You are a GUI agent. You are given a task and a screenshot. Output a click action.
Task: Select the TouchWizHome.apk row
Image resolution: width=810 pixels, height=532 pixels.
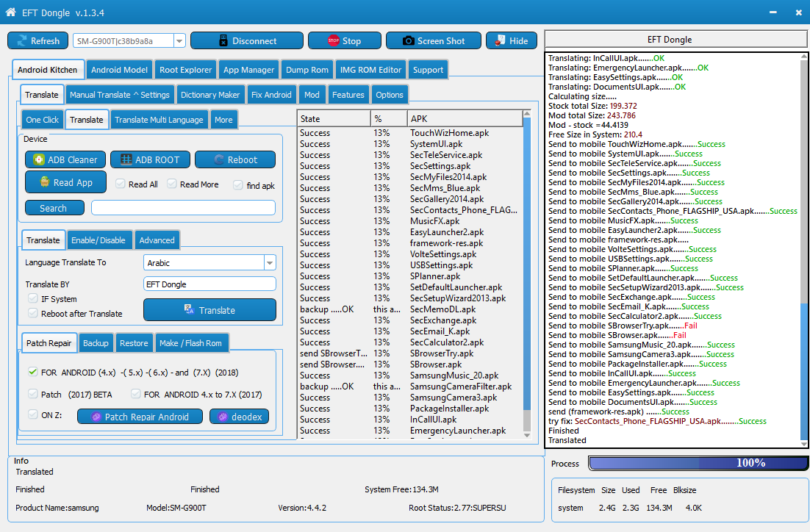click(410, 133)
